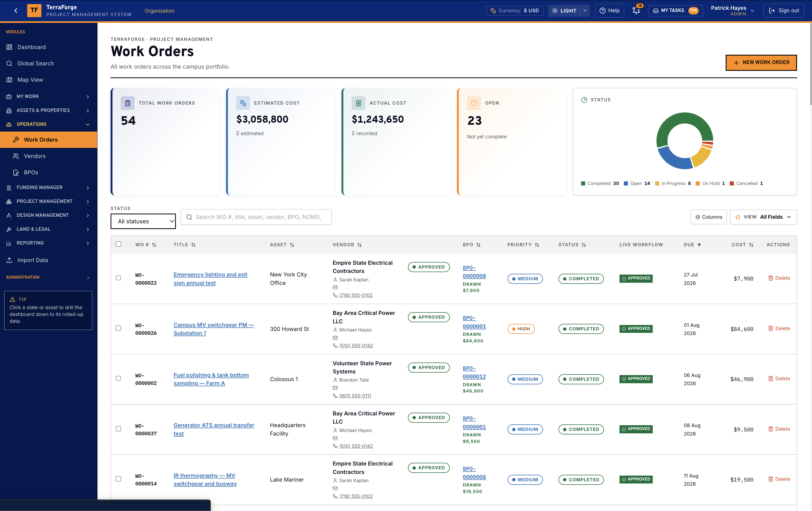Open the Administration section
This screenshot has height=511, width=812.
click(x=48, y=277)
